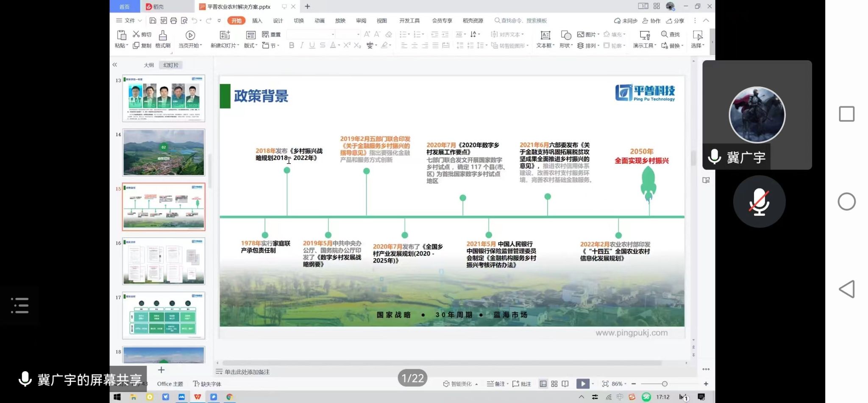Image resolution: width=868 pixels, height=403 pixels.
Task: Click the Find (查找) magnifier icon
Action: pos(664,34)
